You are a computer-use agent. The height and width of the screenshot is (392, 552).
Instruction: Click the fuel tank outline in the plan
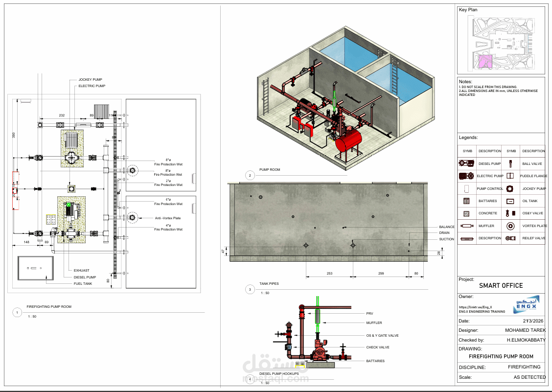point(36,268)
